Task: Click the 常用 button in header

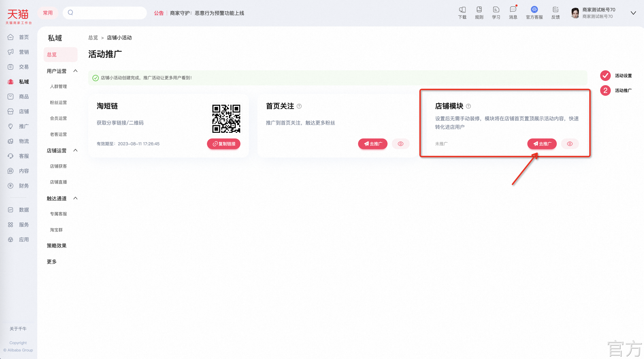Action: pyautogui.click(x=48, y=13)
